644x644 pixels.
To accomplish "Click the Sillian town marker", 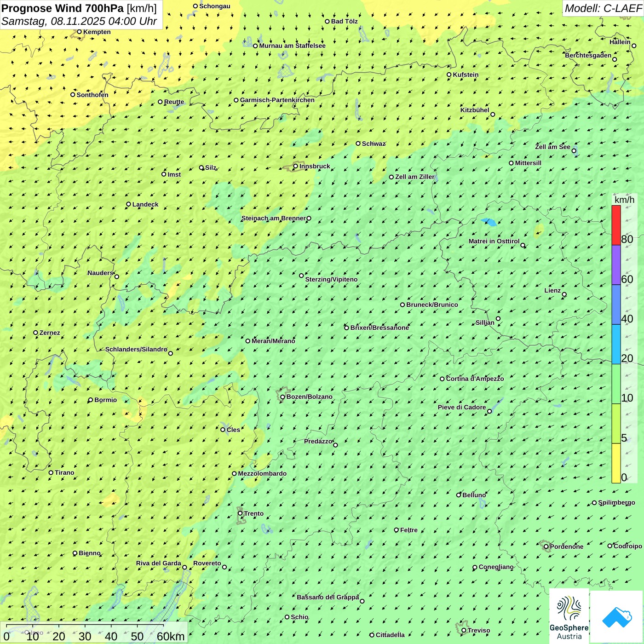I will pos(498,318).
